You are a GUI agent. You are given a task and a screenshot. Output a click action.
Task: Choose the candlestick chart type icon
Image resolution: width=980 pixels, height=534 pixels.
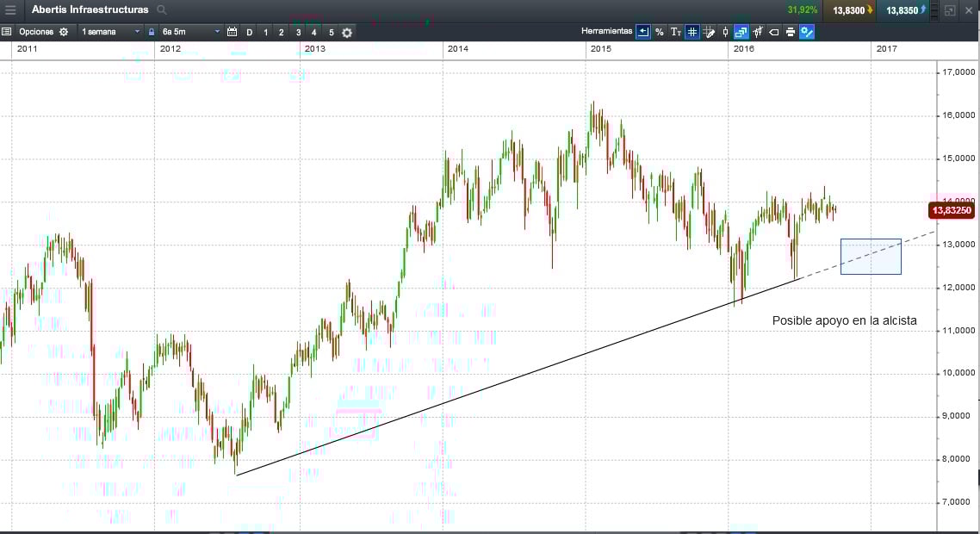(x=725, y=32)
